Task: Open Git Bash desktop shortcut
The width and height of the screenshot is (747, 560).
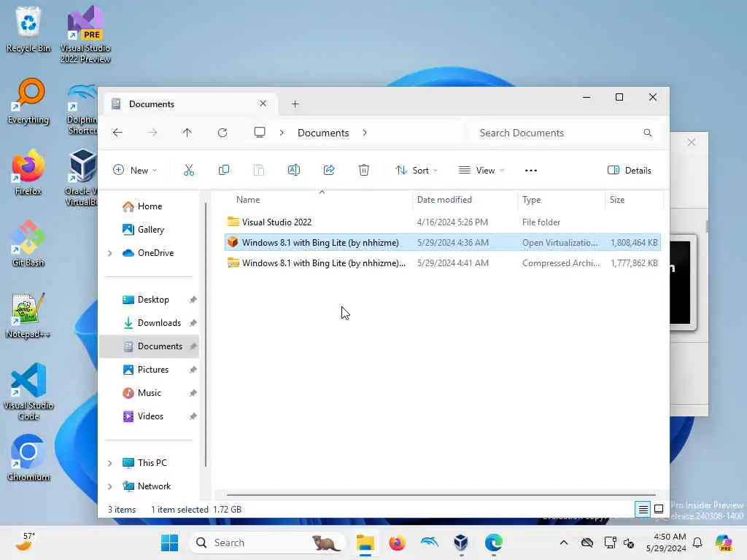Action: tap(28, 244)
